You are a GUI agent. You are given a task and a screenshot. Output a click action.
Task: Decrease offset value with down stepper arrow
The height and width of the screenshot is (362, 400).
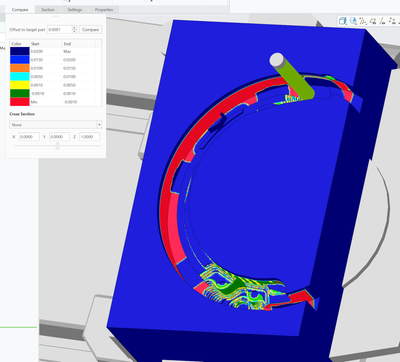[x=75, y=32]
